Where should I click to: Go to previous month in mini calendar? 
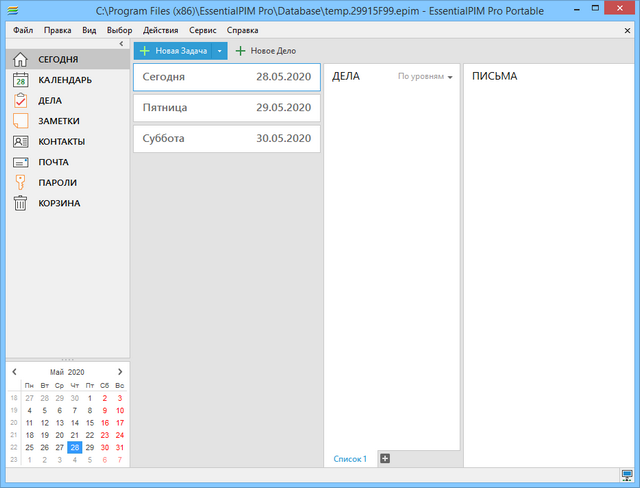(x=14, y=372)
